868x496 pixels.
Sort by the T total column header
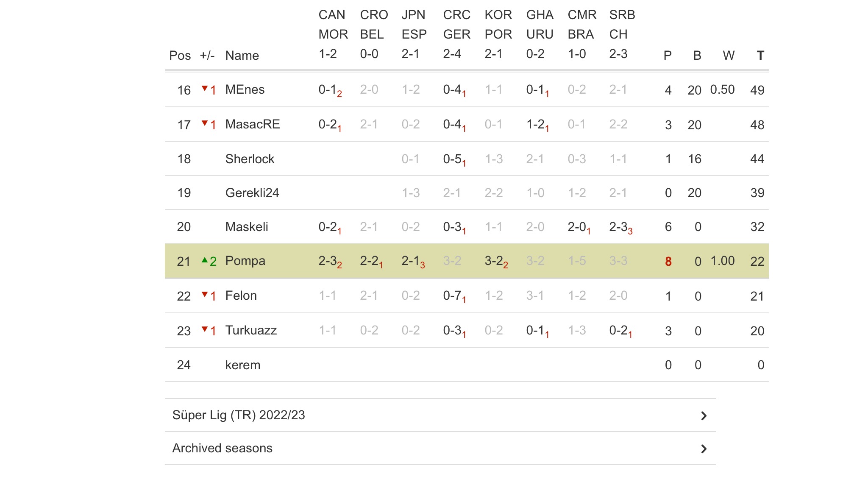click(x=760, y=56)
